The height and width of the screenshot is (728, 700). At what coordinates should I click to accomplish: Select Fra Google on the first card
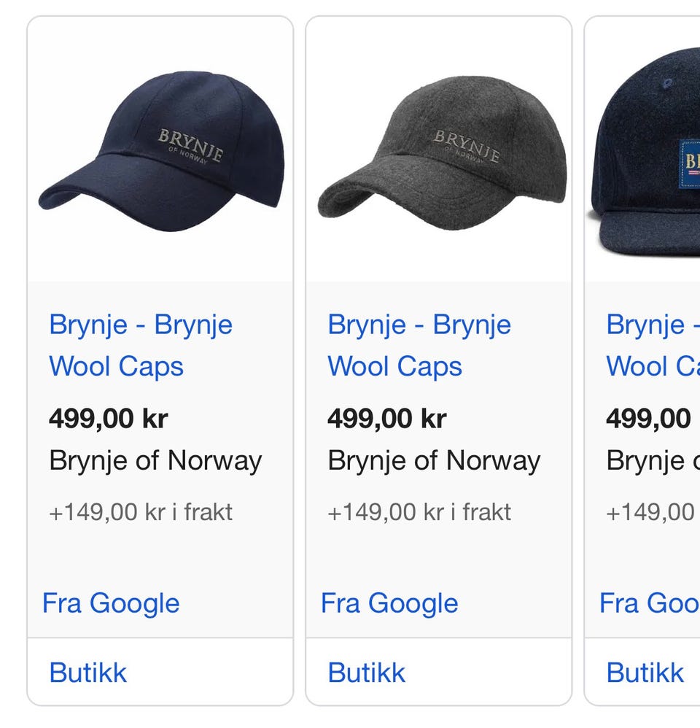pyautogui.click(x=111, y=603)
